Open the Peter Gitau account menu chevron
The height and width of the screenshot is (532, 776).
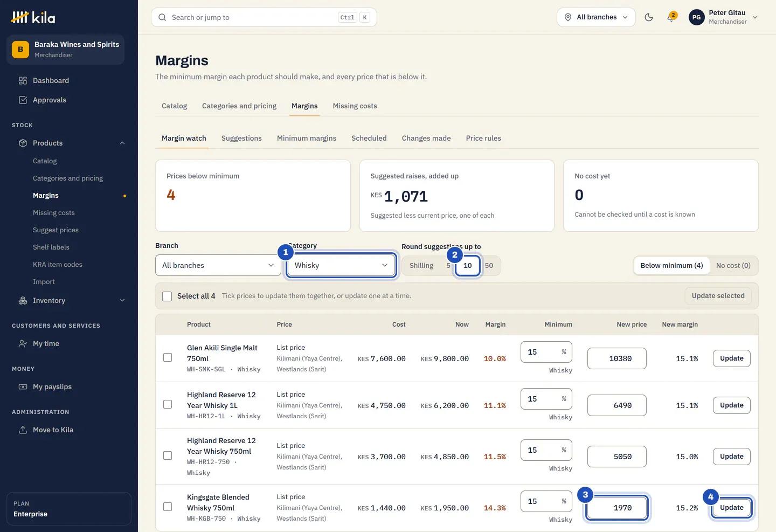pyautogui.click(x=755, y=17)
